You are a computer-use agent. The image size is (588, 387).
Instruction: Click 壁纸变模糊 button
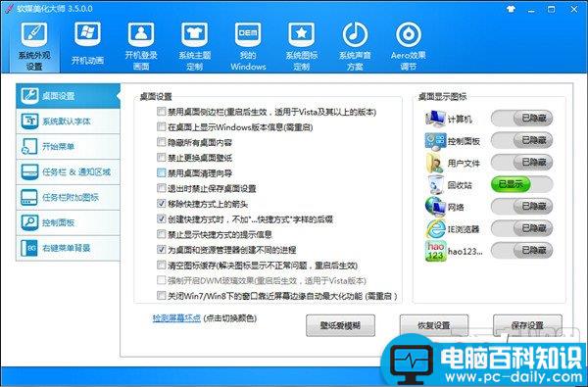[x=340, y=325]
